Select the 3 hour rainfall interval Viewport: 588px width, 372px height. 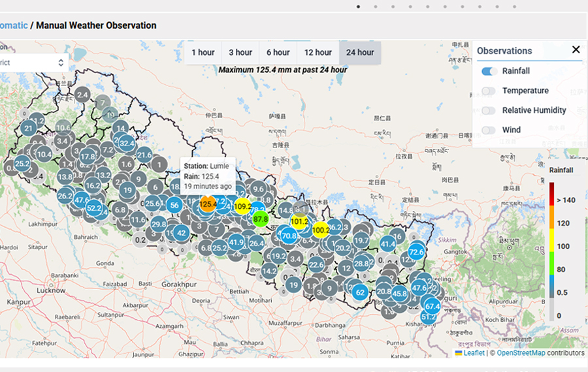pos(240,52)
